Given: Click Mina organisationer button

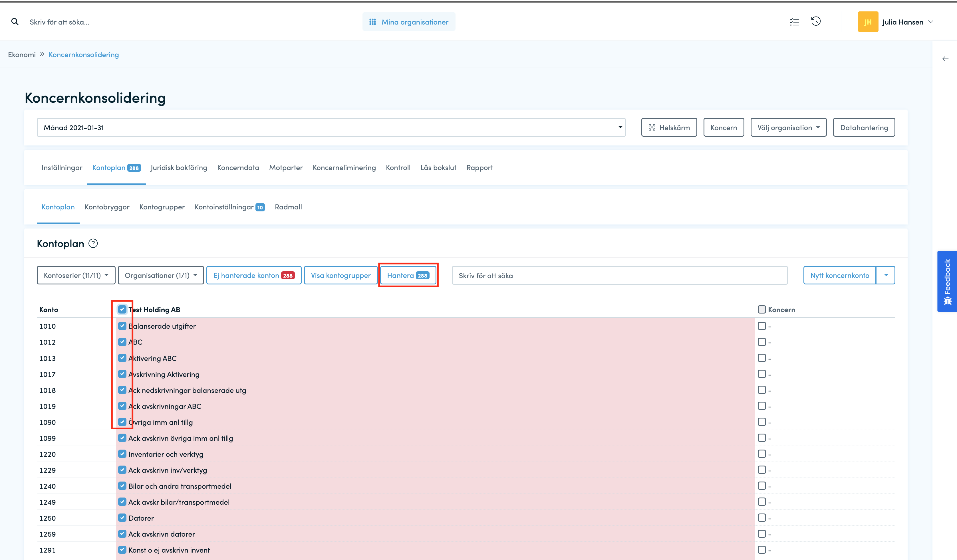Looking at the screenshot, I should point(409,22).
